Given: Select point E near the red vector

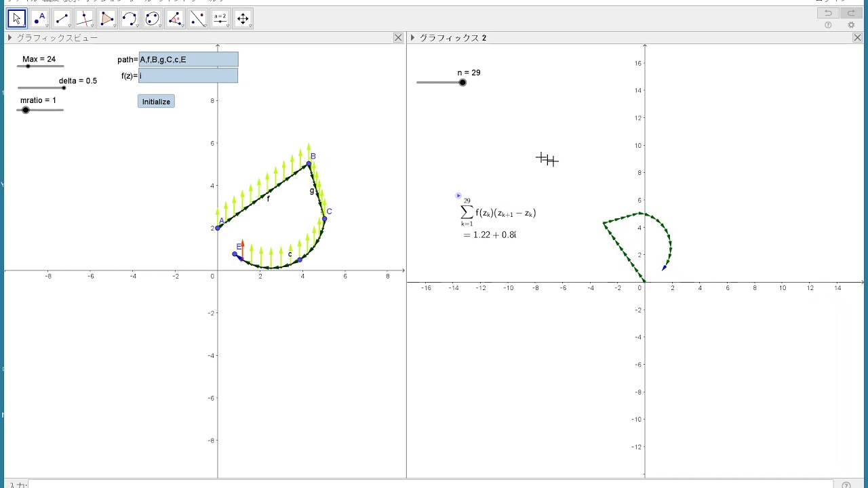Looking at the screenshot, I should click(235, 253).
